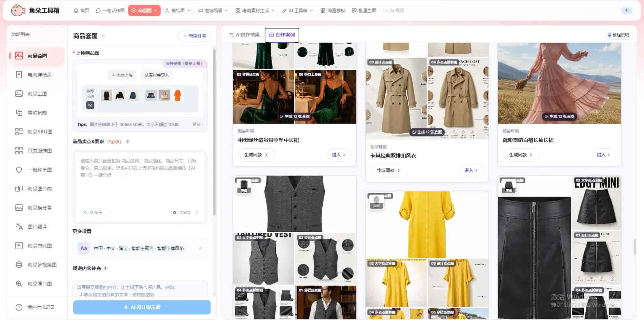This screenshot has height=325, width=644.
Task: Click 生成同款 for 祖母绿丝绒吊带垂坠中长裙
Action: click(256, 155)
